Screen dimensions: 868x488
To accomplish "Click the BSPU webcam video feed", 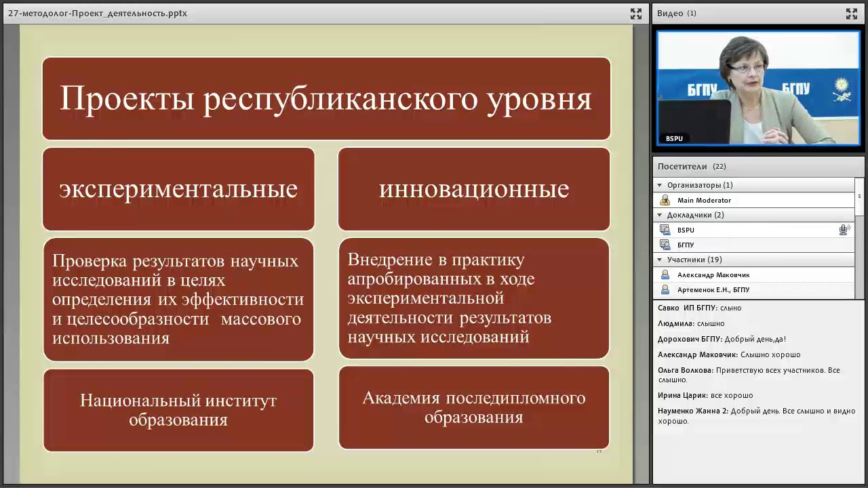I will click(x=758, y=88).
